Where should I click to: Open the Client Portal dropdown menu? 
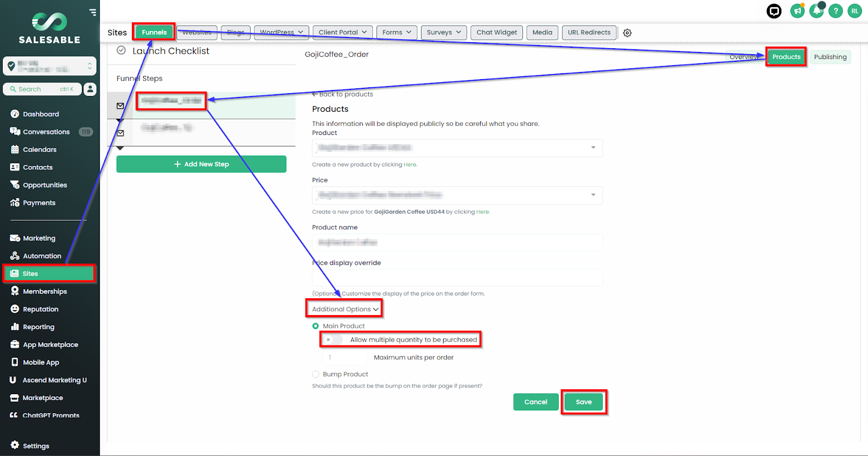343,33
